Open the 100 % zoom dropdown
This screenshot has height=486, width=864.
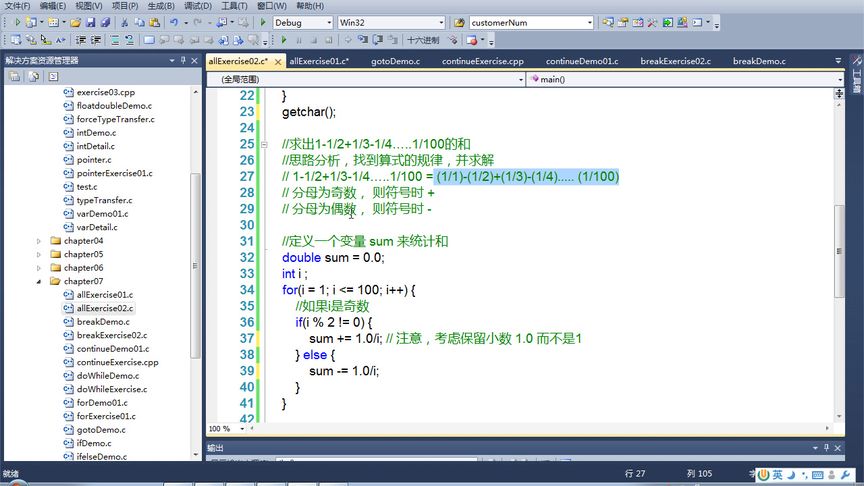tap(242, 429)
